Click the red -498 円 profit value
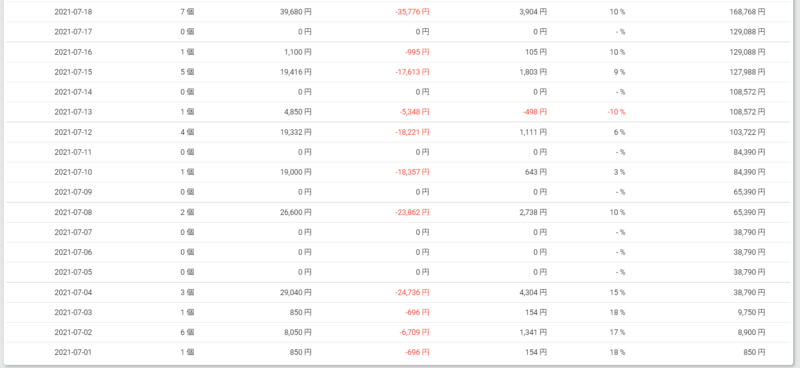Image resolution: width=800 pixels, height=368 pixels. point(534,112)
